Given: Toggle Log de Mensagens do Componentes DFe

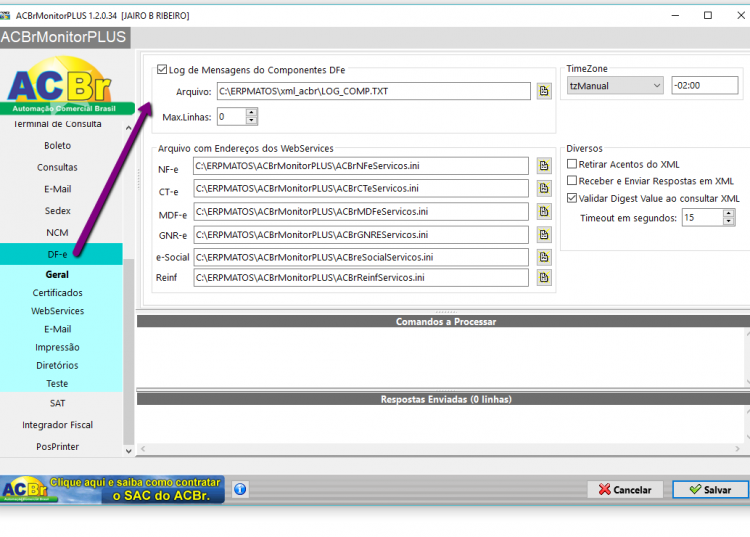Looking at the screenshot, I should click(x=162, y=69).
